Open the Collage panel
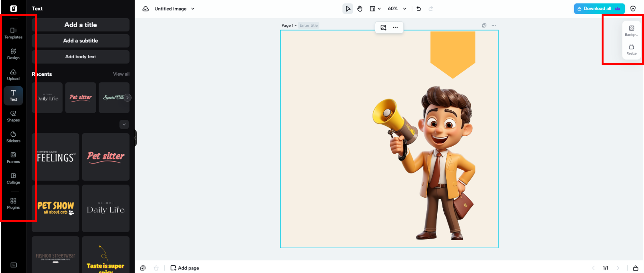Screen dimensions: 644x273 point(13,178)
